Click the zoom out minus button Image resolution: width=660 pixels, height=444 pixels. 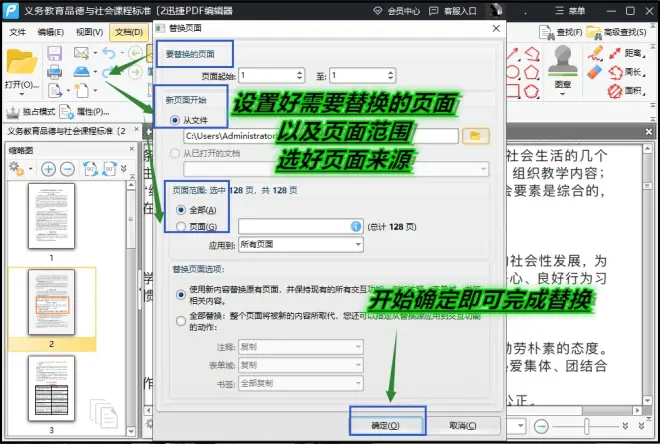click(541, 426)
